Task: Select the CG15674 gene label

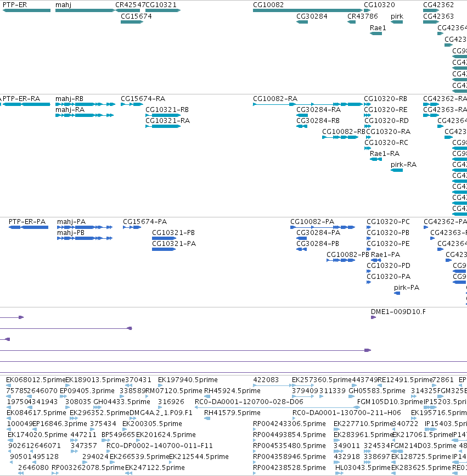Action: (x=136, y=16)
